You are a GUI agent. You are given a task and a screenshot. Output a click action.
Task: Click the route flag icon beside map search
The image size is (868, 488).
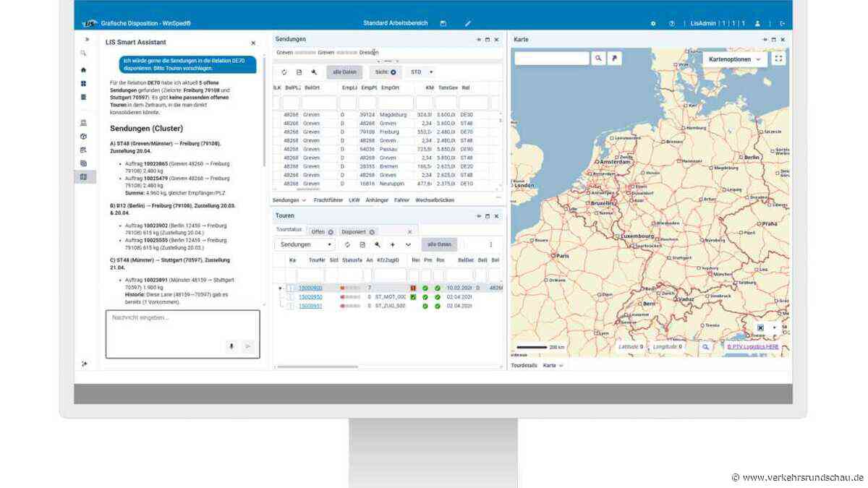tap(614, 59)
